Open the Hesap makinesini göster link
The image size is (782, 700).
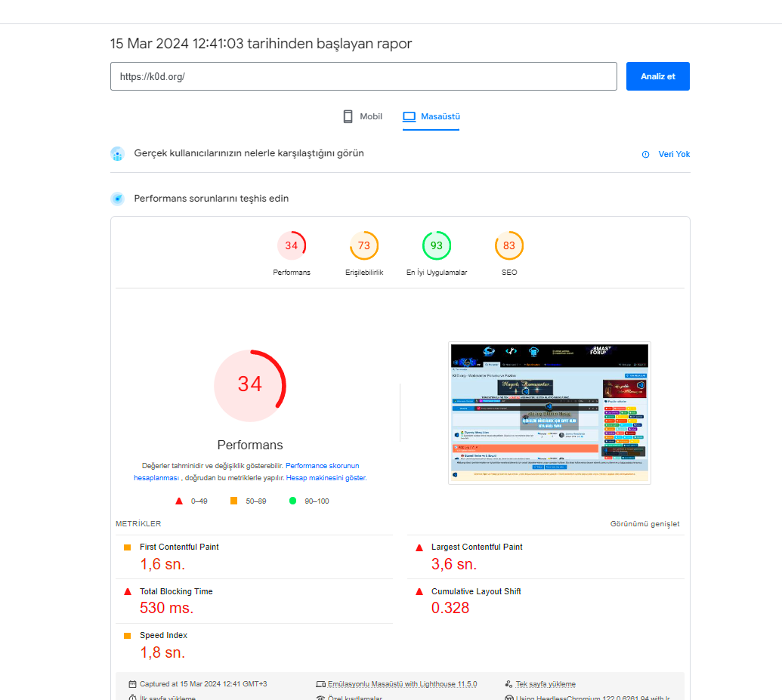click(x=326, y=478)
